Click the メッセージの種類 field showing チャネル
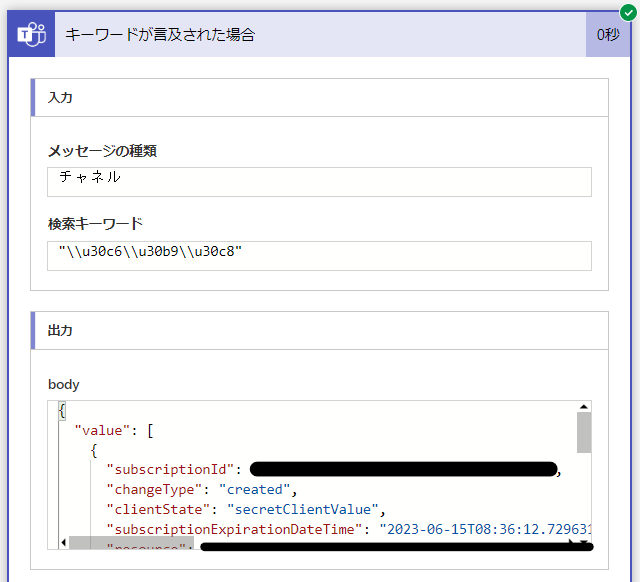 (319, 181)
